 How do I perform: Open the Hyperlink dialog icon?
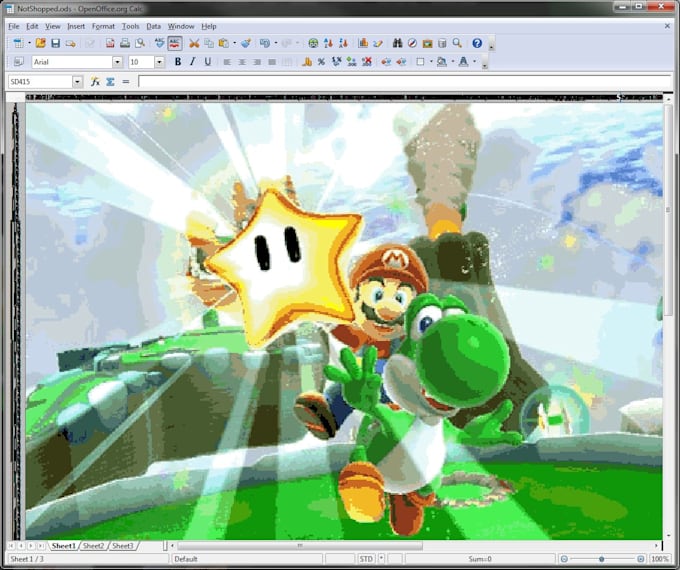pyautogui.click(x=313, y=43)
